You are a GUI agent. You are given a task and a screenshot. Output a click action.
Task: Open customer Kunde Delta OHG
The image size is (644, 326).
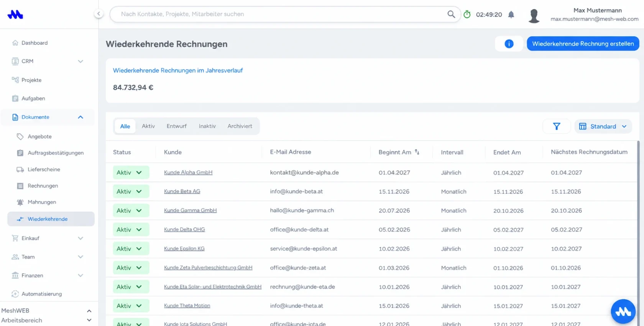(x=184, y=229)
